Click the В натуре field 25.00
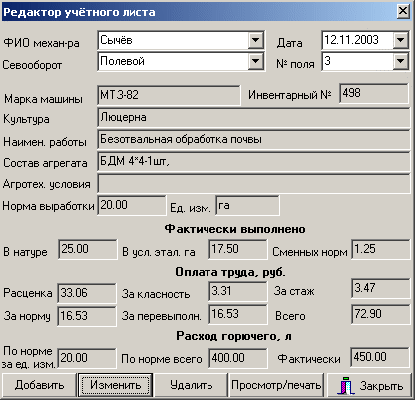This screenshot has height=401, width=416. point(88,249)
